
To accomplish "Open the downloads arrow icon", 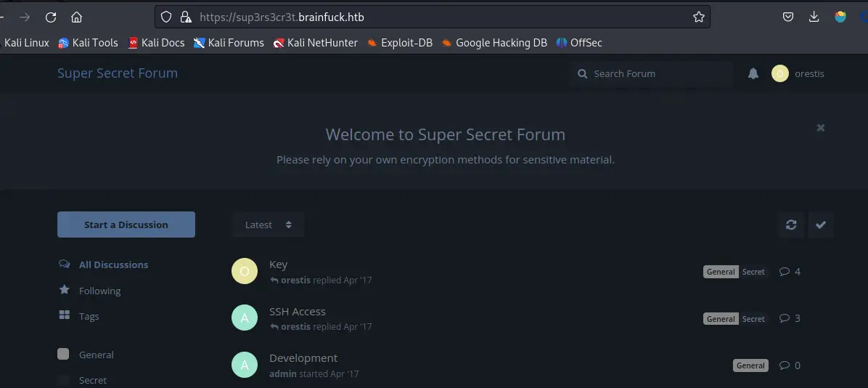I will [814, 17].
